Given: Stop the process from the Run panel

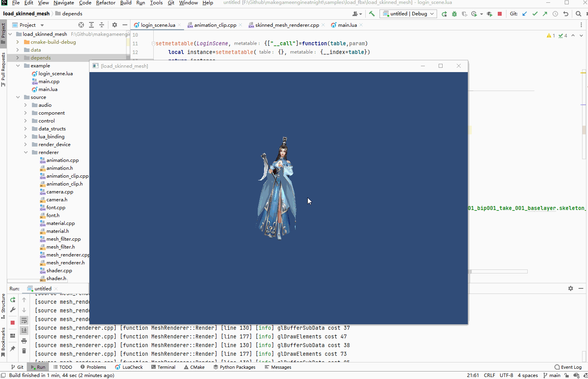Looking at the screenshot, I should [x=13, y=323].
